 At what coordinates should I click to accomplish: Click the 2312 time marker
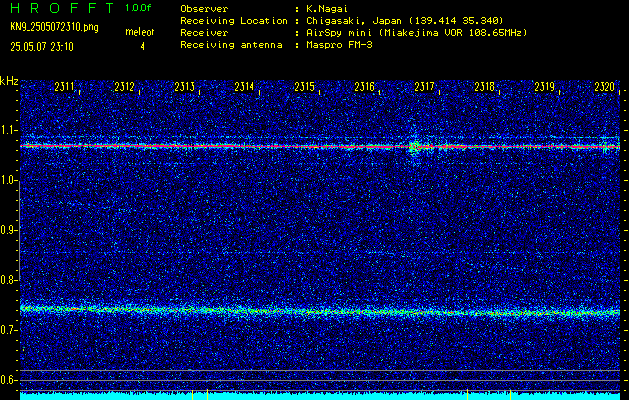coord(124,87)
